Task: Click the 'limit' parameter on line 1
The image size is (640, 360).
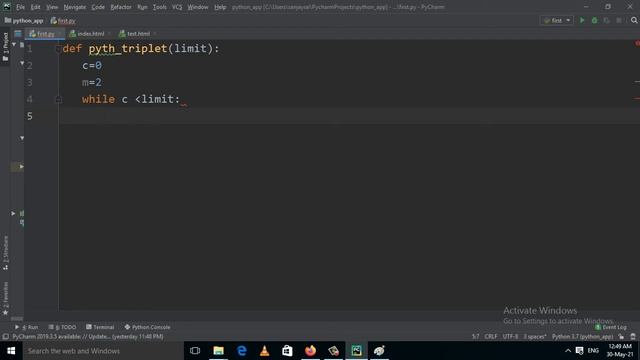Action: [190, 49]
